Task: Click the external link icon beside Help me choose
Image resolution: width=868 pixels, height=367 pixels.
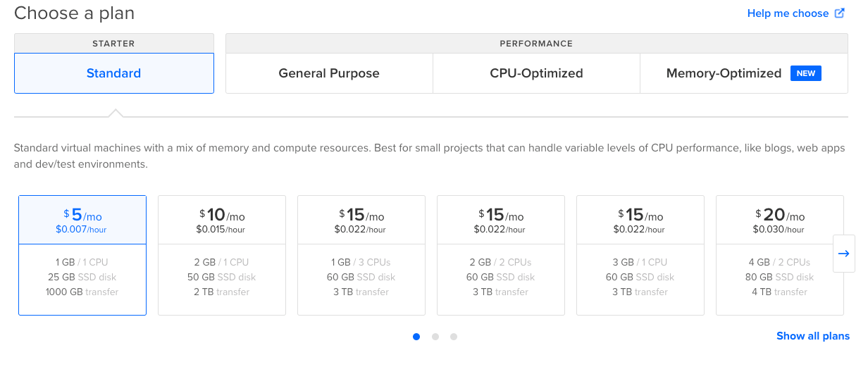Action: (839, 13)
